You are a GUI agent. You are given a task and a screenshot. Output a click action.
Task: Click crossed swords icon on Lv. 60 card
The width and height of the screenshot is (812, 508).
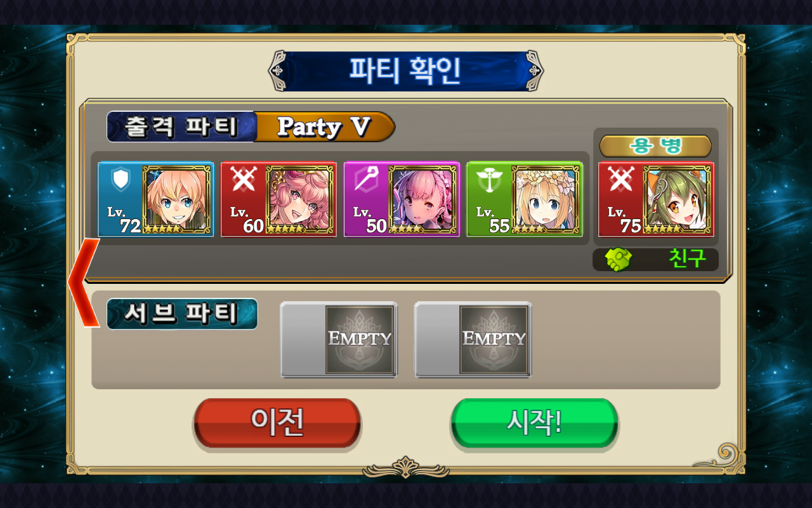(x=243, y=180)
